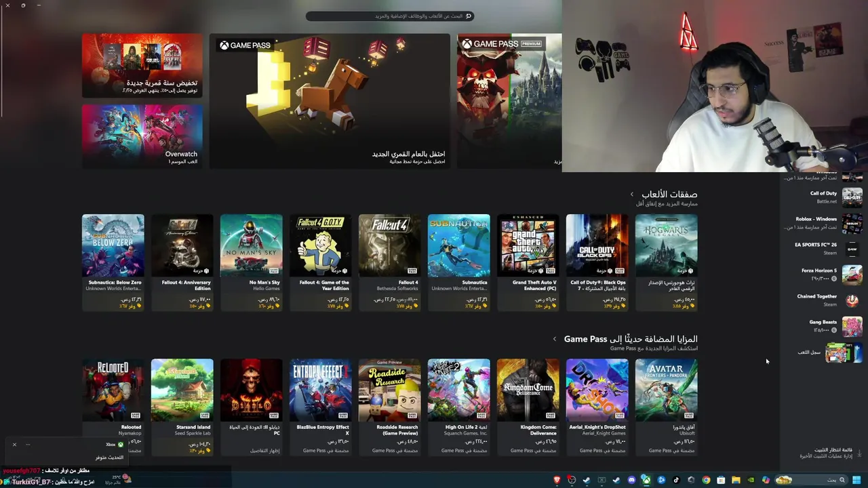Open the installation queue (قائمة انتظار التثبيت)
The height and width of the screenshot is (488, 868).
(x=825, y=453)
